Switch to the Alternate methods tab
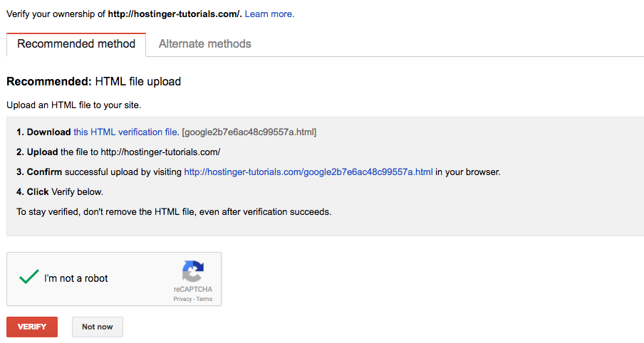The image size is (644, 343). click(x=205, y=44)
